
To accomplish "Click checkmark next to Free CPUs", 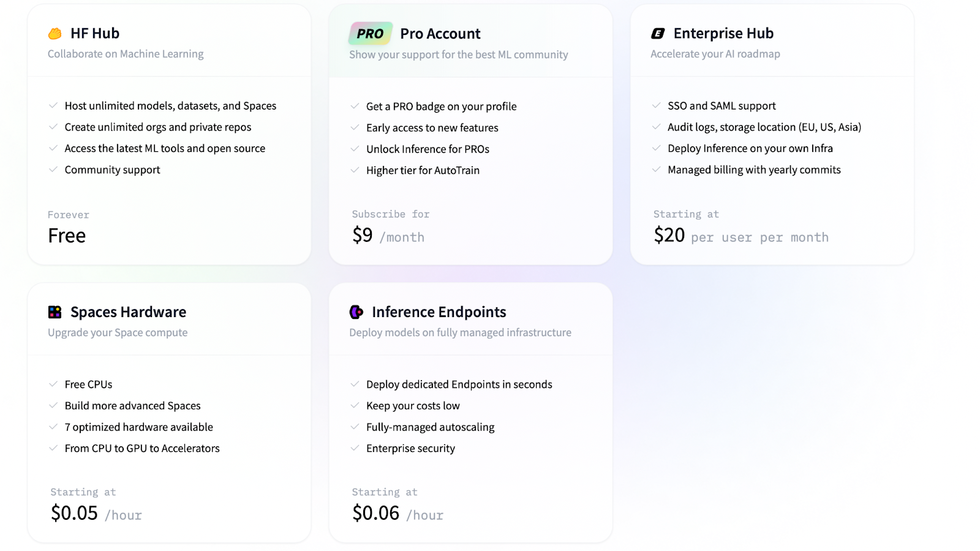I will coord(53,384).
